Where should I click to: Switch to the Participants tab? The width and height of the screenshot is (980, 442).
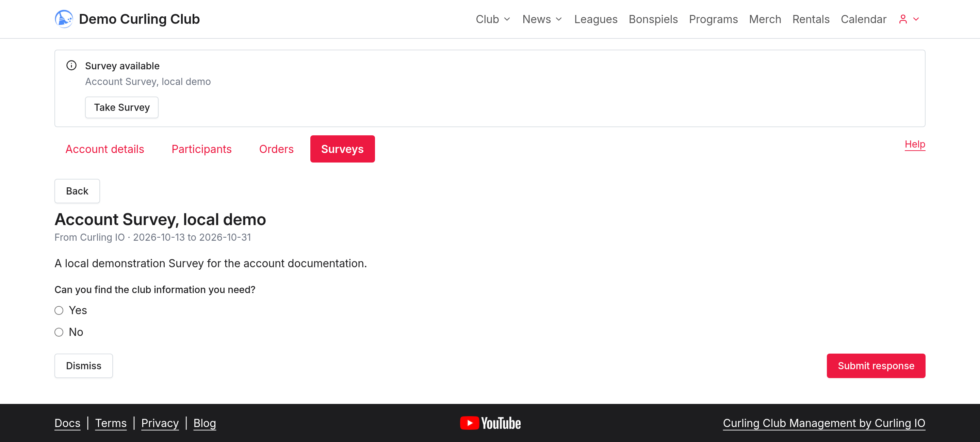coord(202,149)
